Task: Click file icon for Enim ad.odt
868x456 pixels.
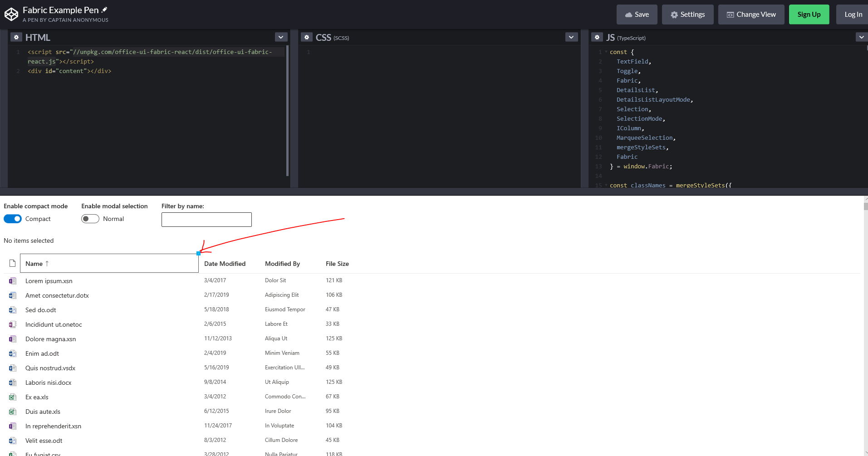Action: (13, 353)
